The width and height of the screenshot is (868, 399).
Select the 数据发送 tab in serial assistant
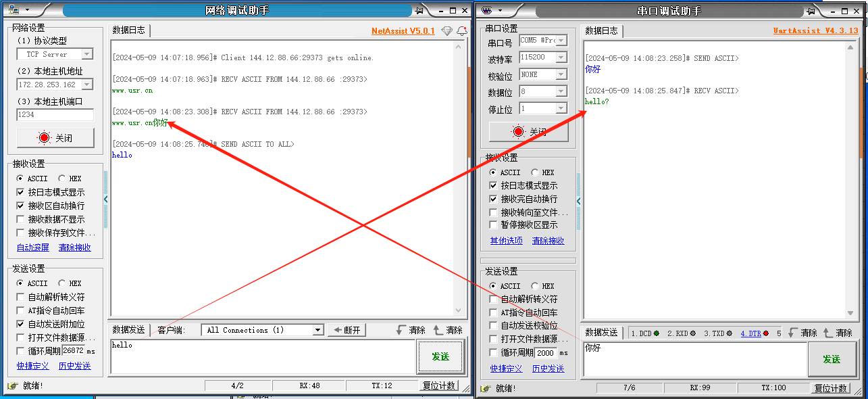point(601,333)
